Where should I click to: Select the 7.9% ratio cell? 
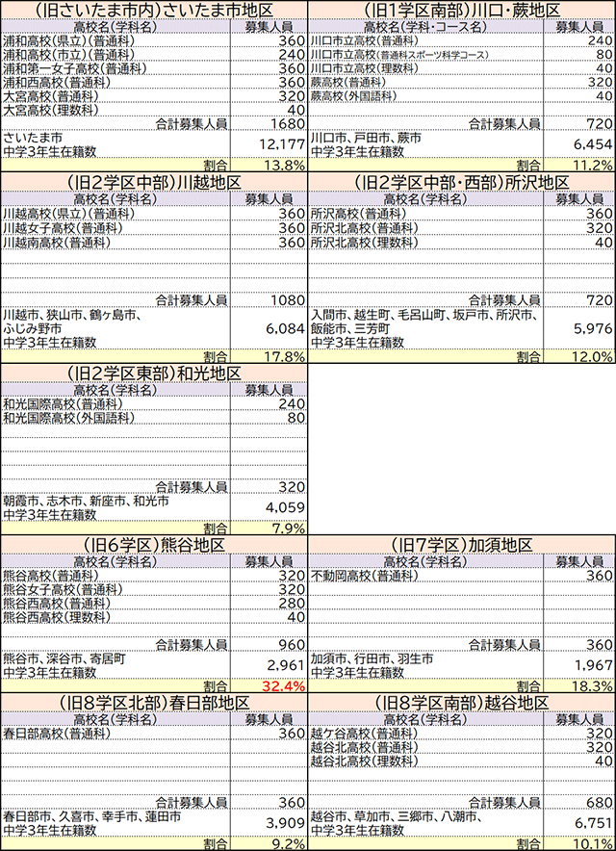[x=288, y=528]
